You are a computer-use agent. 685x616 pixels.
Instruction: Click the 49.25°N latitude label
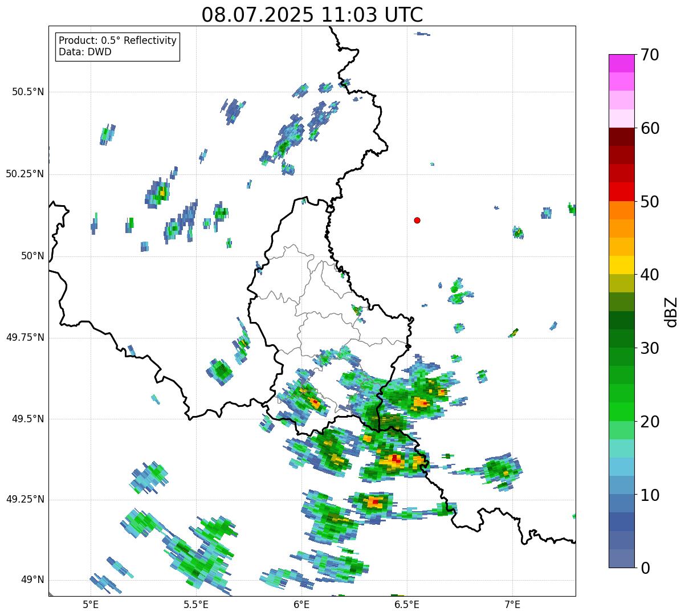coord(25,500)
